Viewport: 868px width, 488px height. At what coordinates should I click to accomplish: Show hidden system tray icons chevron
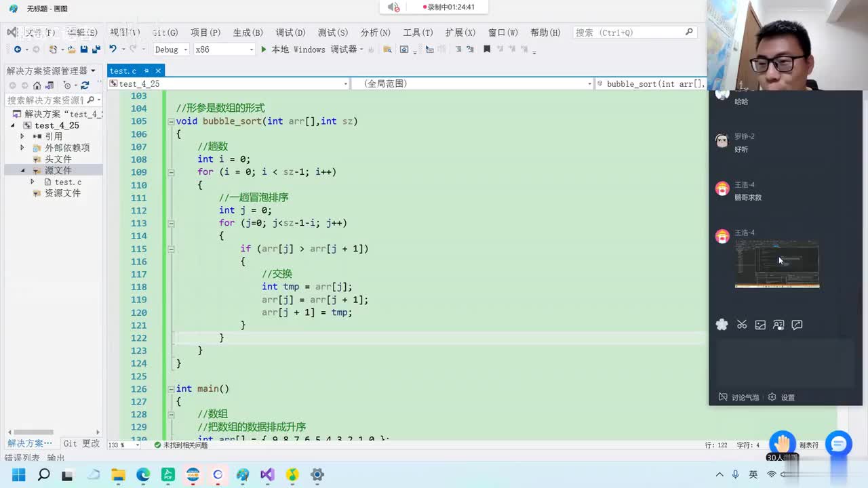(x=719, y=474)
